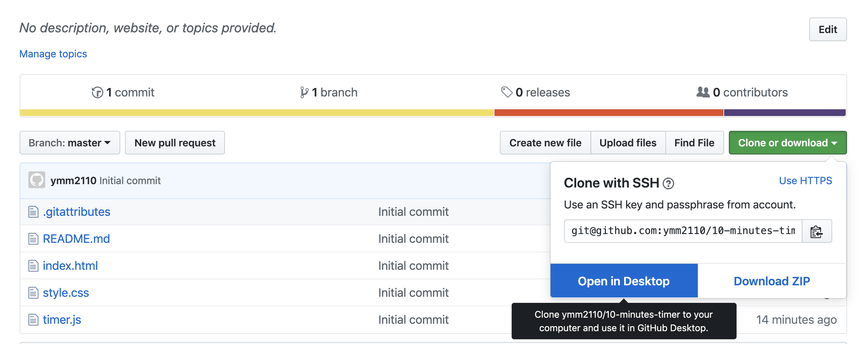Click the branch fork icon

tap(304, 92)
